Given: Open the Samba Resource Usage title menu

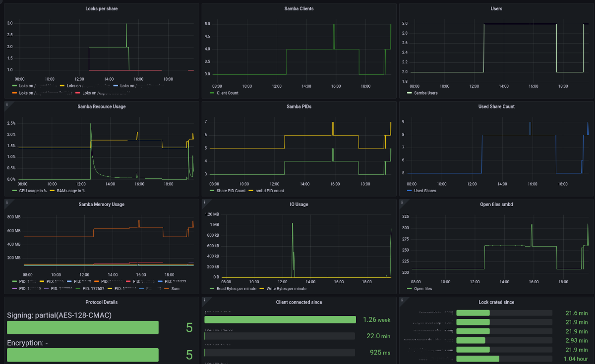Looking at the screenshot, I should point(102,106).
